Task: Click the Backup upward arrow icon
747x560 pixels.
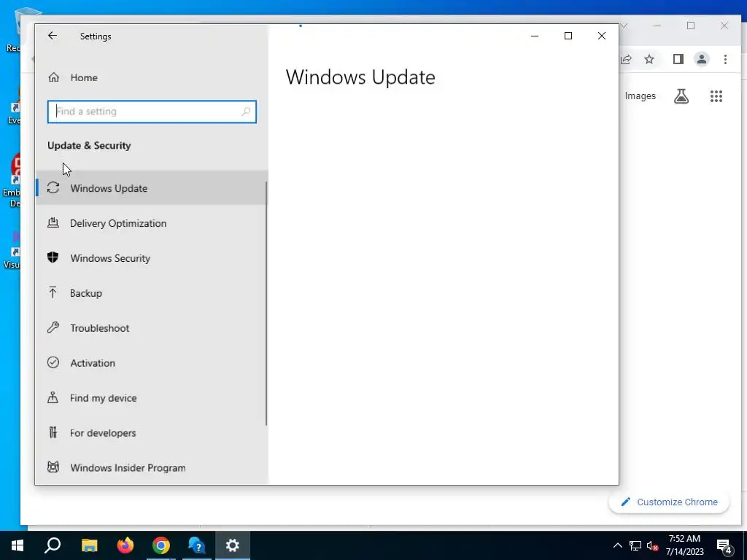Action: click(x=53, y=292)
